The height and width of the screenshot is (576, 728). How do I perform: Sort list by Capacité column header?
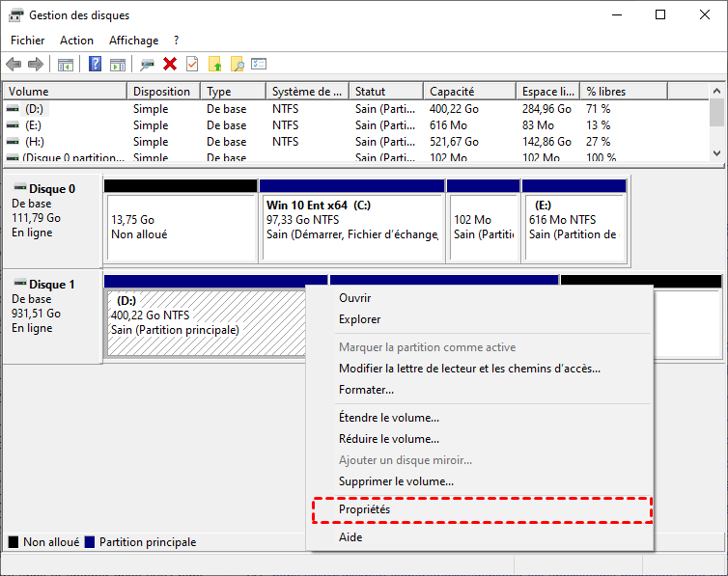[x=451, y=92]
